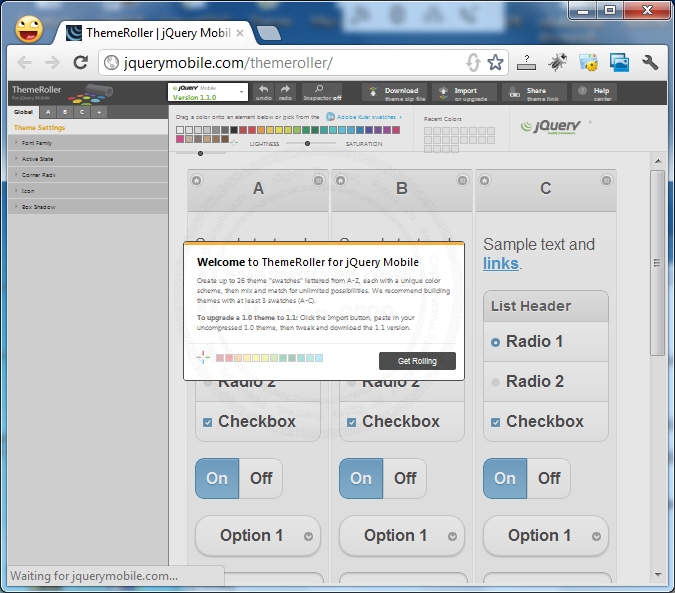Click the blue screens extension icon
The width and height of the screenshot is (675, 593).
point(619,63)
